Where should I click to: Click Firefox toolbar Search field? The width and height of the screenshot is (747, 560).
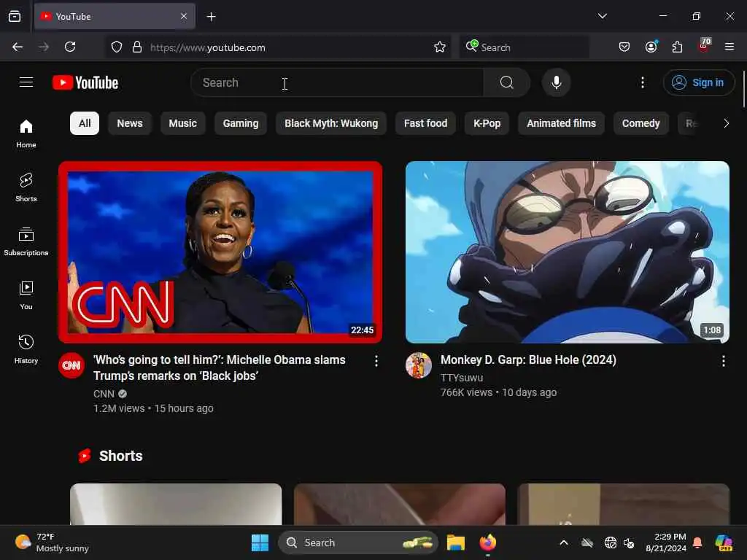pos(524,47)
